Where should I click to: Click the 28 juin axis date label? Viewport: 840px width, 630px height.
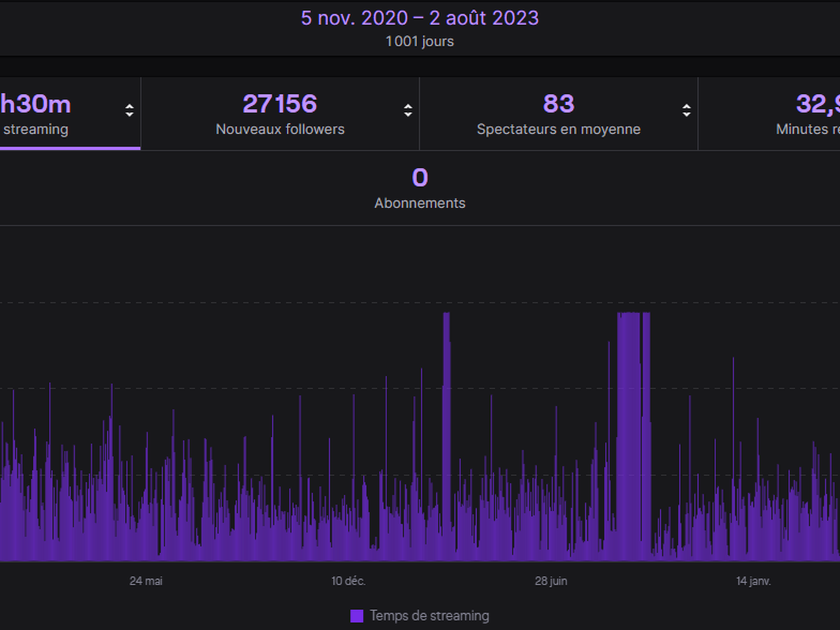click(551, 581)
